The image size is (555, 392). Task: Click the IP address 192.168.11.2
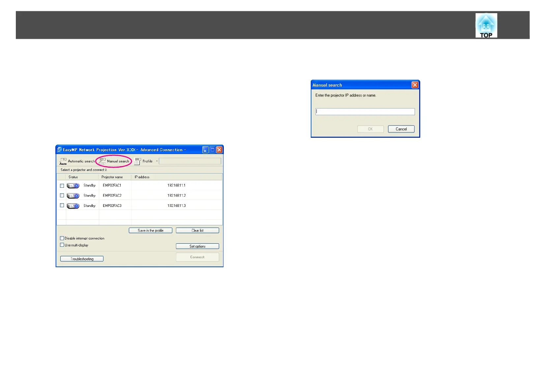tap(176, 196)
